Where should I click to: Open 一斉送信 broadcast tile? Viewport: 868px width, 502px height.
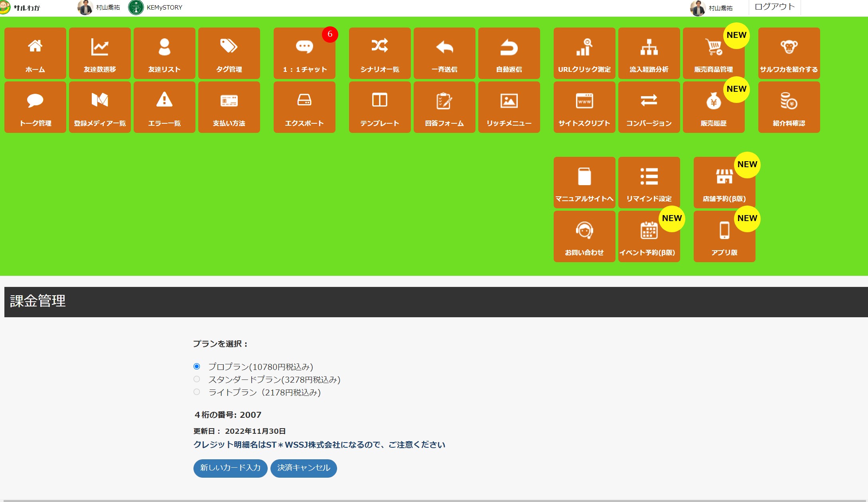pos(444,53)
